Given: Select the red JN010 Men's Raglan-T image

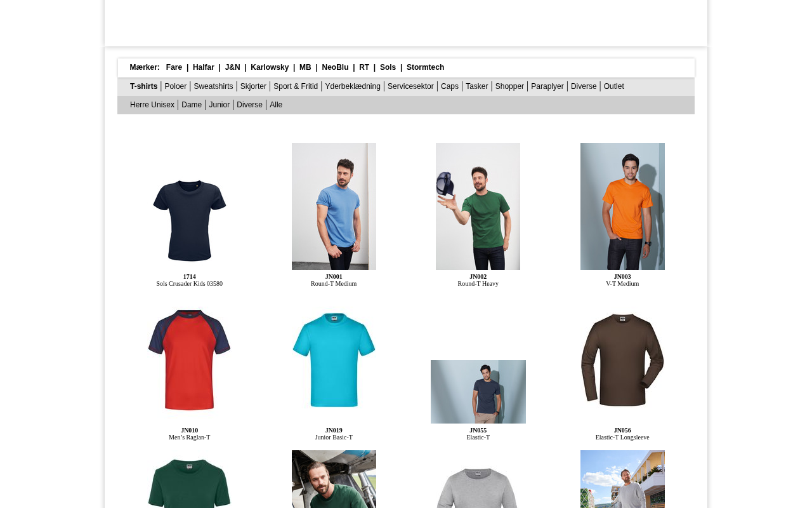Looking at the screenshot, I should [x=190, y=360].
